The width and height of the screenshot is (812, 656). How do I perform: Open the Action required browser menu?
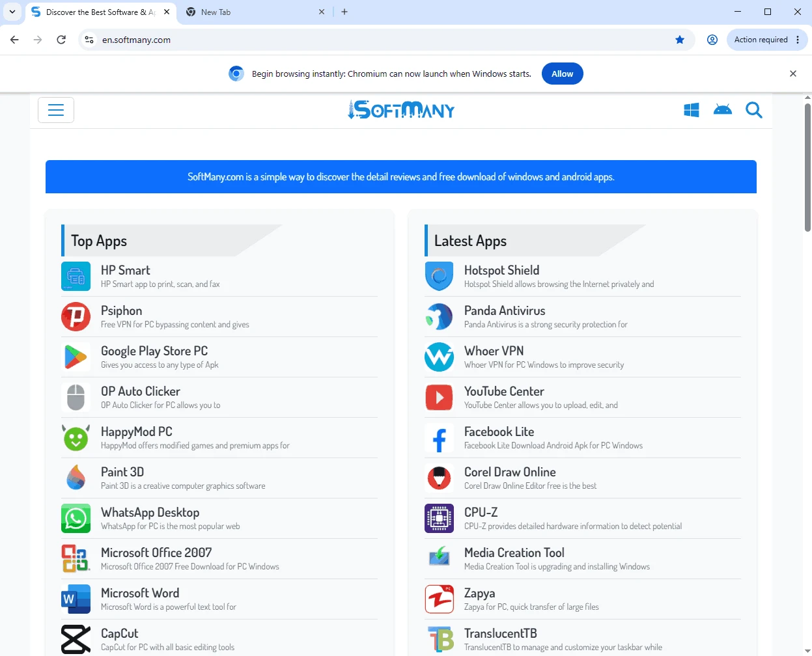pos(767,40)
